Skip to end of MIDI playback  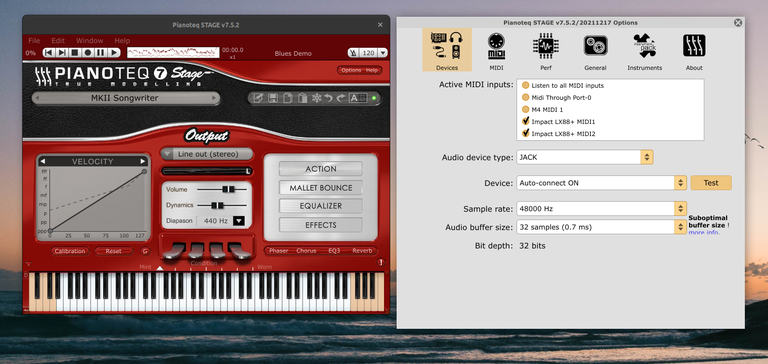click(62, 52)
